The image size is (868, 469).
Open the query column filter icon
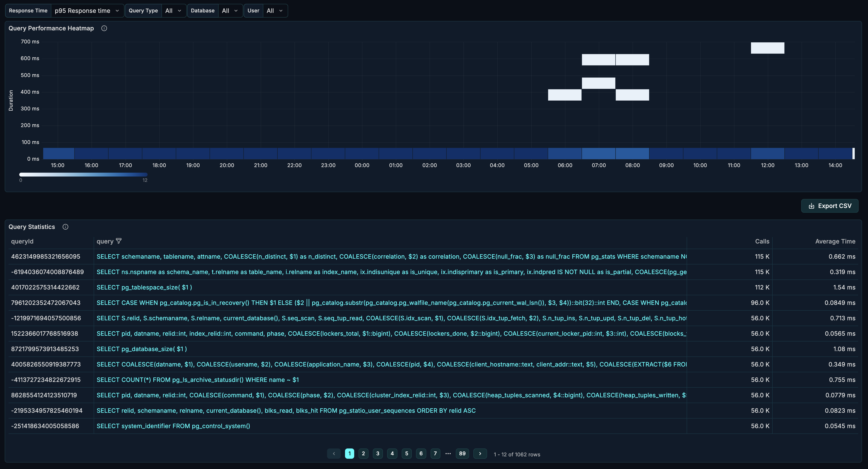click(119, 241)
